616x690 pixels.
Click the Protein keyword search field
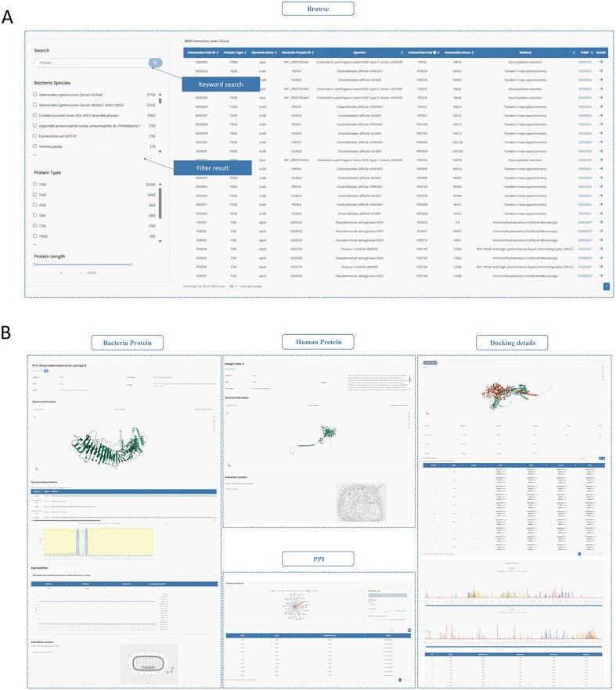coord(92,63)
